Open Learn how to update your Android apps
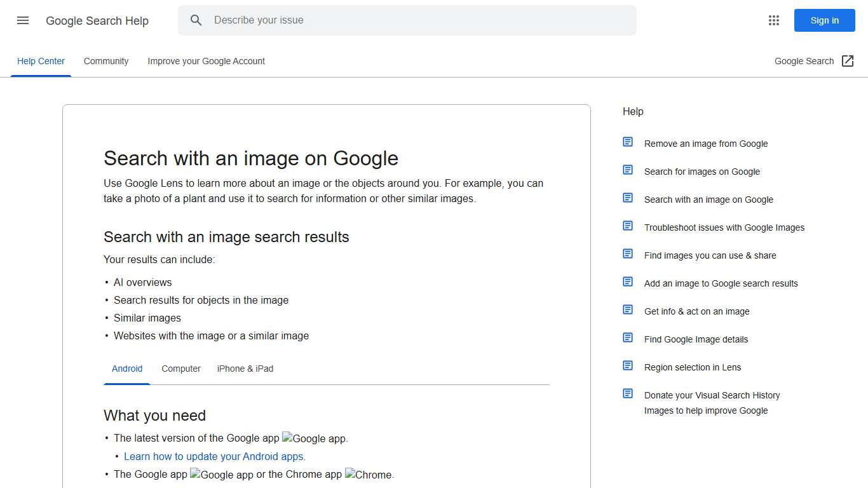Viewport: 868px width, 488px height. 215,456
